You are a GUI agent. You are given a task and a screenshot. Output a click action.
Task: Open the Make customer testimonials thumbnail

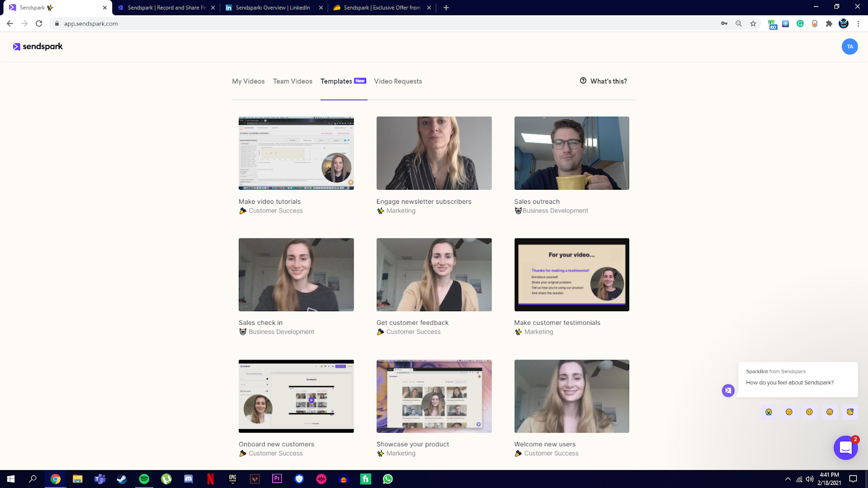(x=572, y=274)
